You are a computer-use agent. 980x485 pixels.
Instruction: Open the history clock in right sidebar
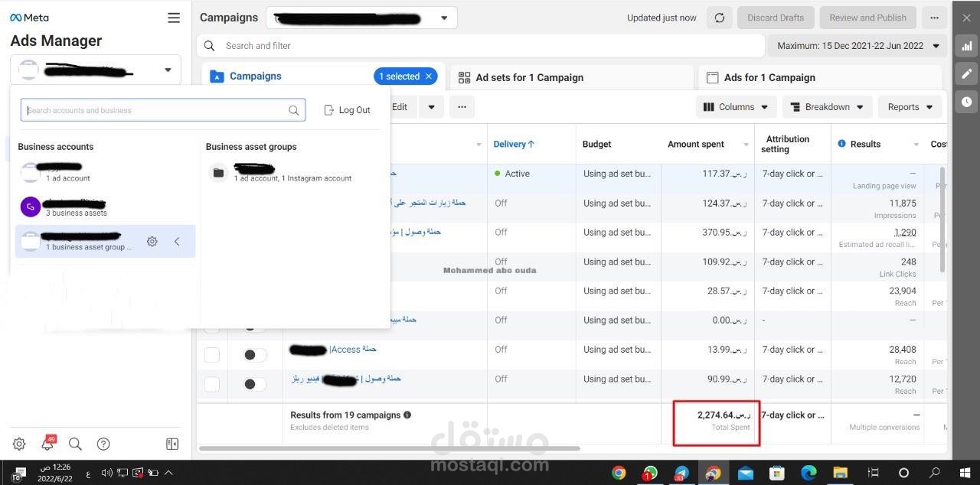(x=967, y=101)
